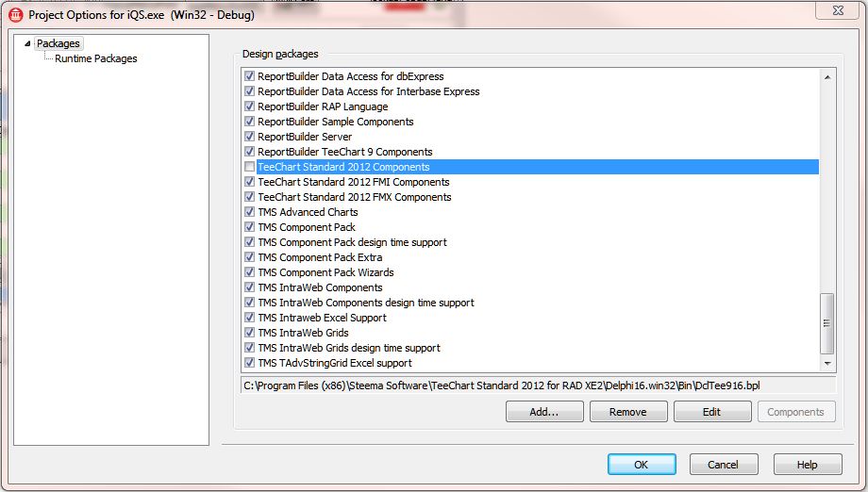Image resolution: width=868 pixels, height=492 pixels.
Task: Toggle TMS Component Pack design time support checkbox
Action: (250, 242)
